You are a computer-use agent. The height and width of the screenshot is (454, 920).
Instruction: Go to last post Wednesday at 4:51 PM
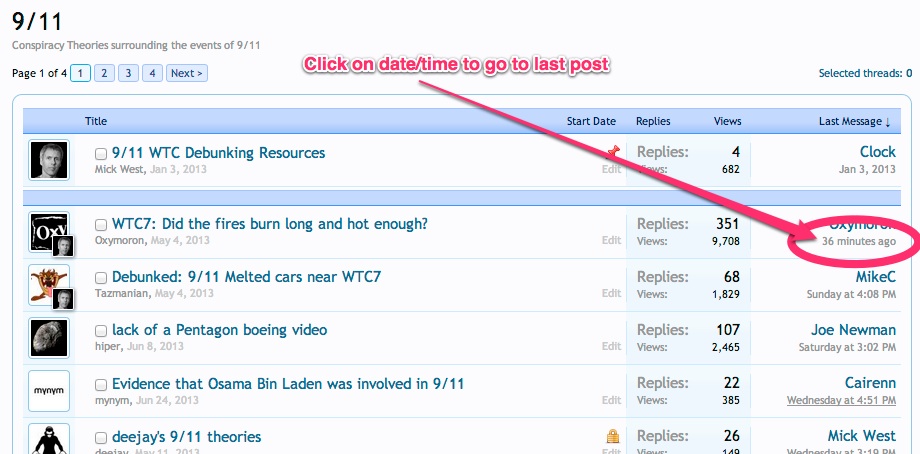coord(841,401)
